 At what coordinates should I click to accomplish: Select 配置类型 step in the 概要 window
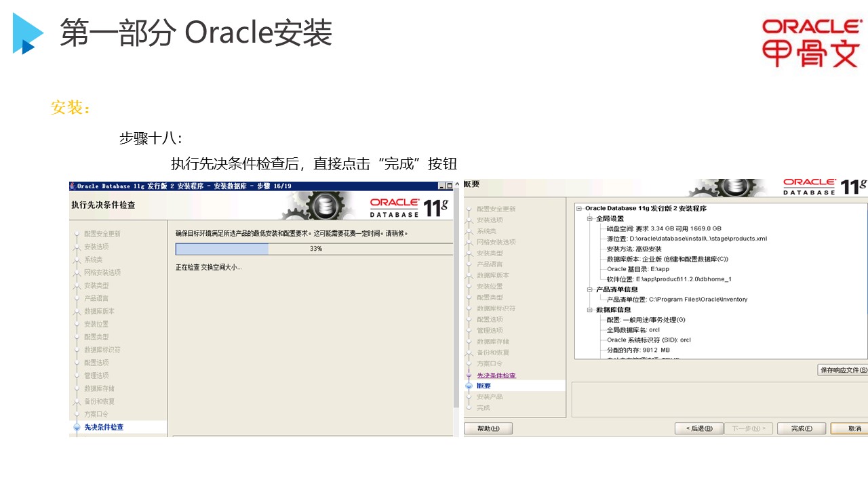(x=490, y=298)
